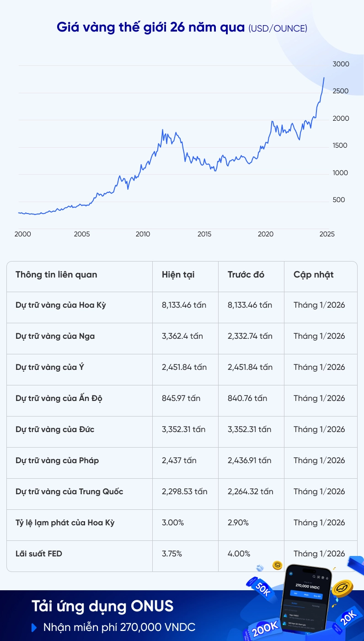364x641 pixels.
Task: Click the "Thông tin liên quan" column header
Action: 56,275
